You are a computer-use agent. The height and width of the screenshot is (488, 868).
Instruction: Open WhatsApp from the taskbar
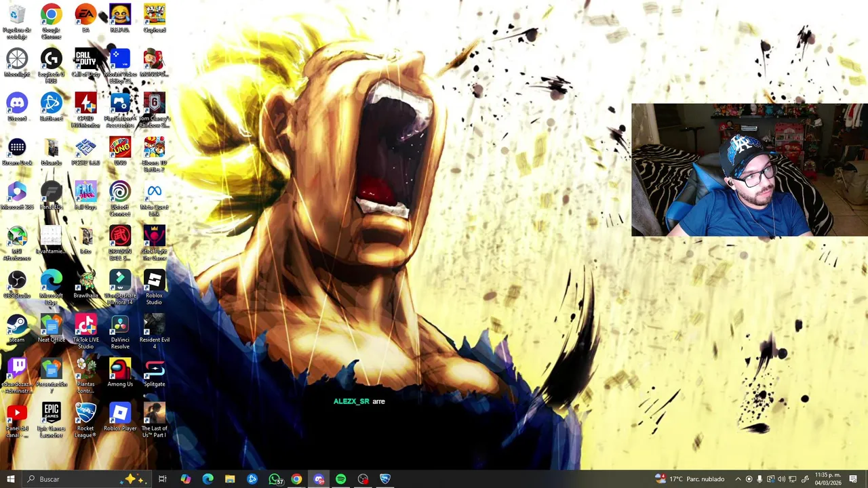tap(275, 479)
